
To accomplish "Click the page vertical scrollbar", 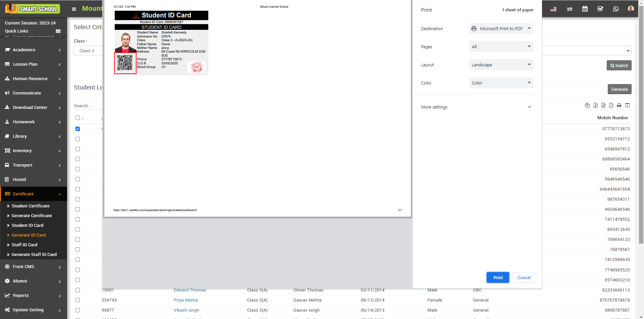I will [641, 134].
